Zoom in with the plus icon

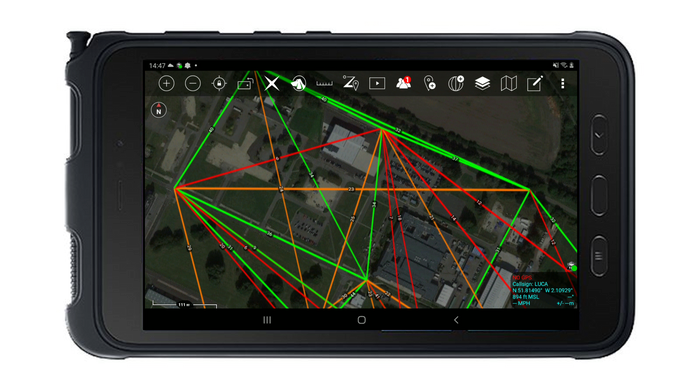166,83
